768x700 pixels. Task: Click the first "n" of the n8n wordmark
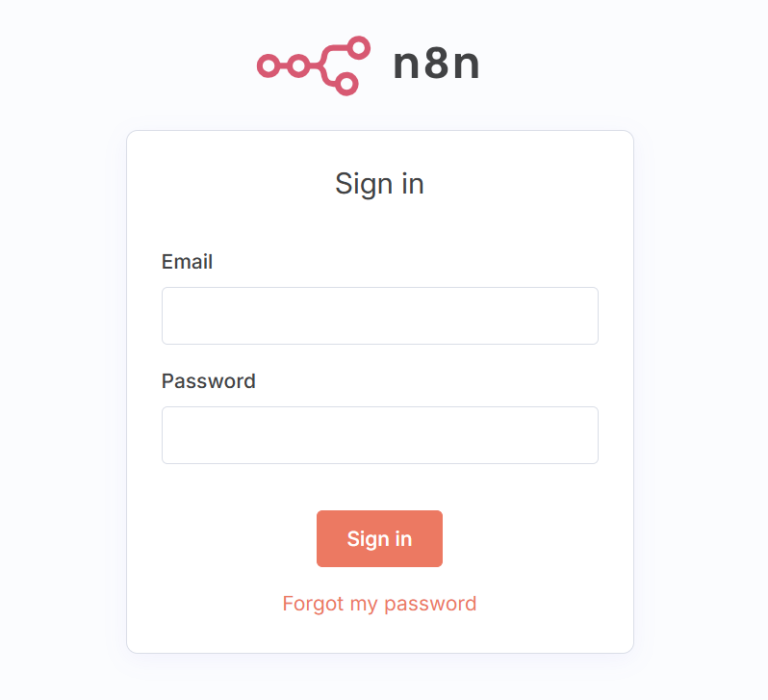406,65
